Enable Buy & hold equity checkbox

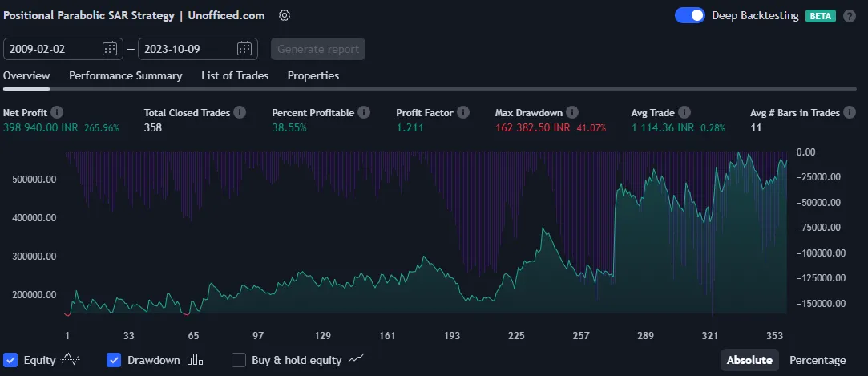pyautogui.click(x=238, y=360)
